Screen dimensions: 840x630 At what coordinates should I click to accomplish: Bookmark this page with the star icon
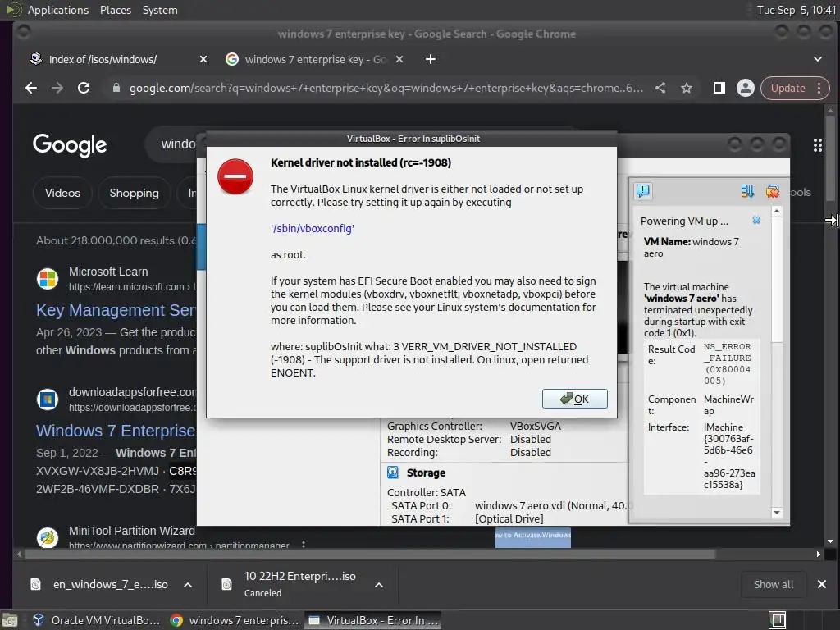pos(687,88)
